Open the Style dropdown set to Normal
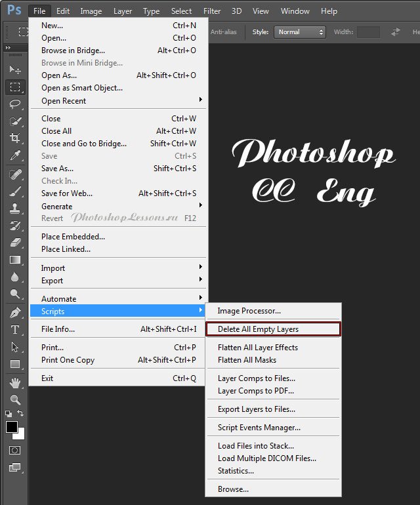The height and width of the screenshot is (505, 420). point(299,31)
